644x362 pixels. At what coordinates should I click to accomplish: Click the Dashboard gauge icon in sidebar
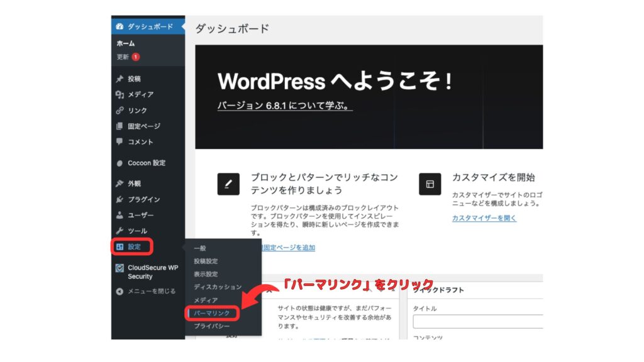tap(119, 26)
